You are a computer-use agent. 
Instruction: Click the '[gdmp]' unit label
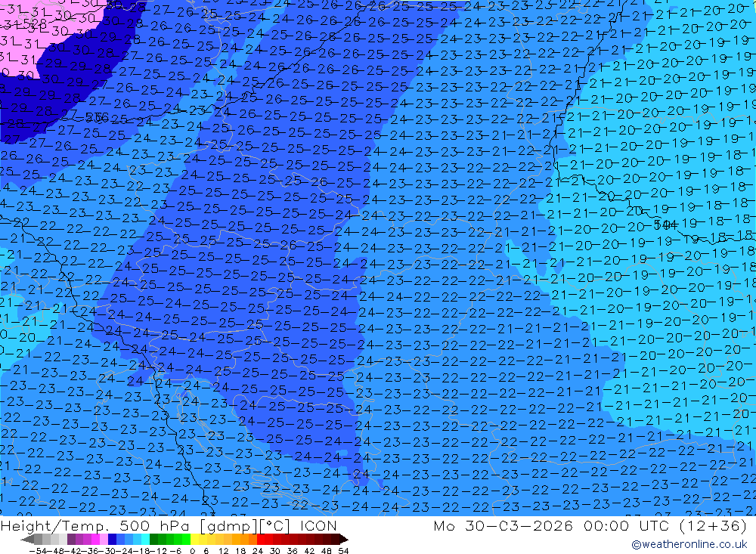click(229, 526)
